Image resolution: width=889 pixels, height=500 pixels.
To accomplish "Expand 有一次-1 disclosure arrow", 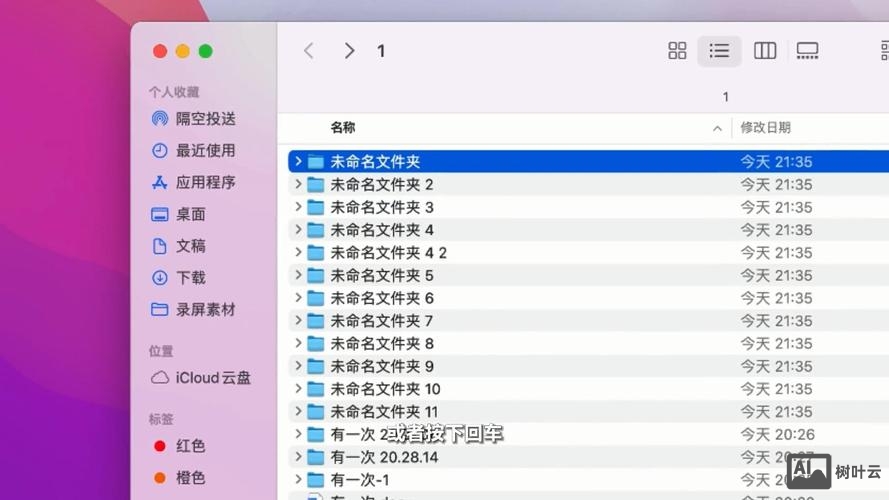I will [298, 480].
